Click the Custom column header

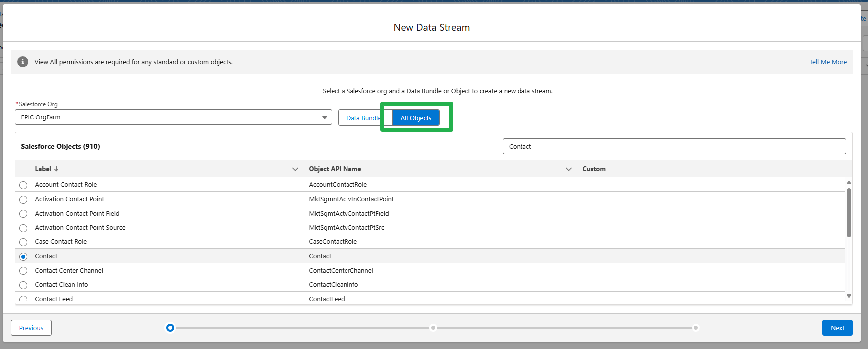point(594,169)
